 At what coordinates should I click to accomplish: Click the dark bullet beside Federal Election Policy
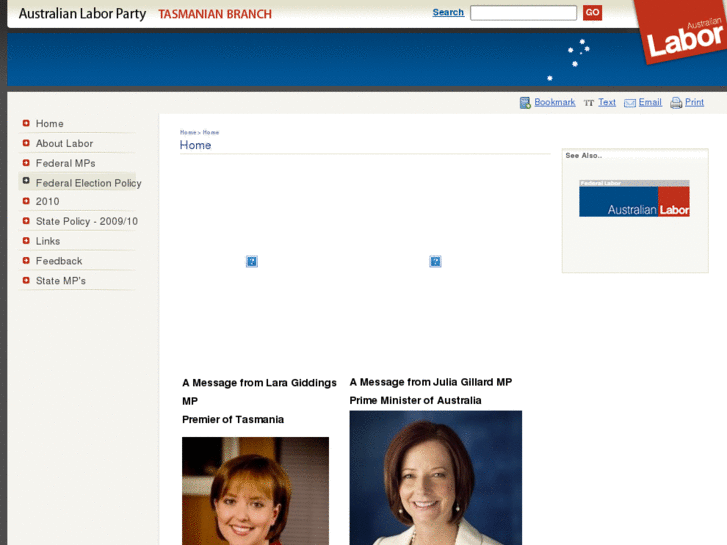pyautogui.click(x=26, y=180)
